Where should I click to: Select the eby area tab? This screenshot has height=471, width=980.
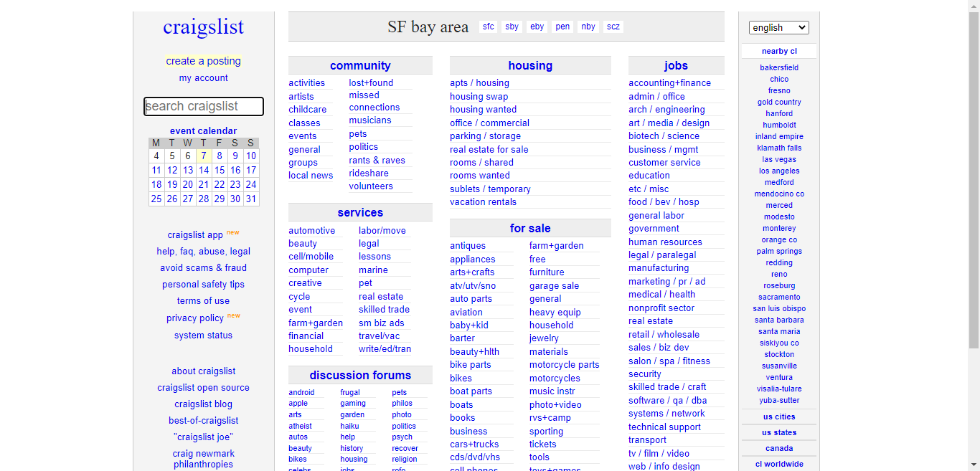point(537,27)
